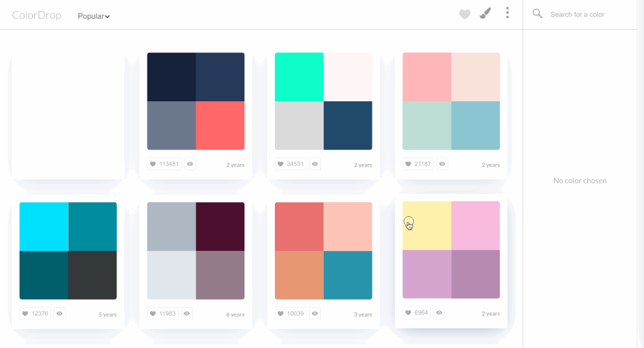Viewport: 644px width, 348px height.
Task: Select the mint green color swatch
Action: pyautogui.click(x=299, y=77)
